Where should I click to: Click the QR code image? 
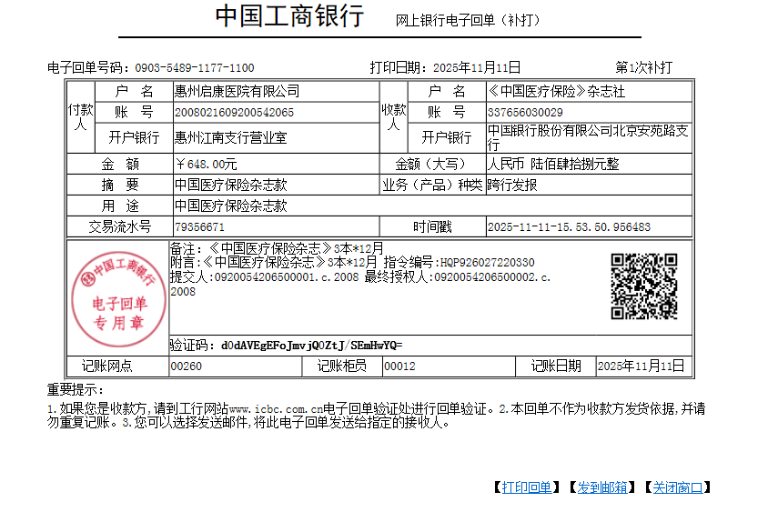pyautogui.click(x=643, y=286)
